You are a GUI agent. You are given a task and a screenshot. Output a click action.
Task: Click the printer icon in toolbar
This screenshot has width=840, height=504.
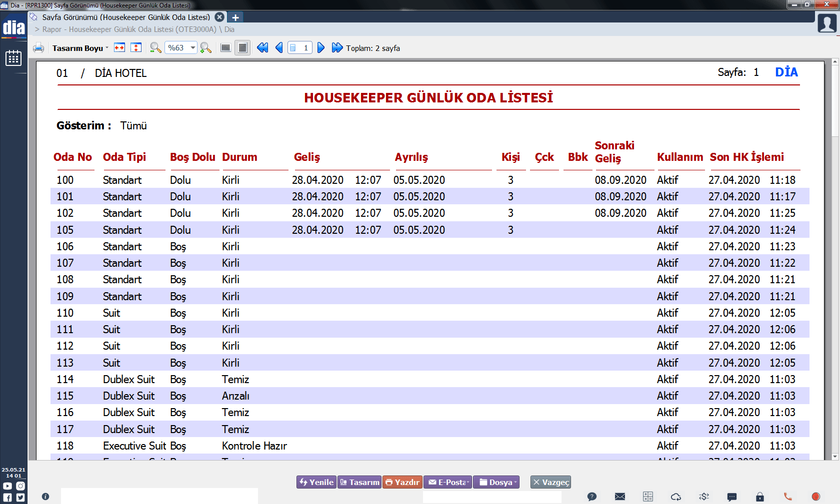(x=38, y=48)
